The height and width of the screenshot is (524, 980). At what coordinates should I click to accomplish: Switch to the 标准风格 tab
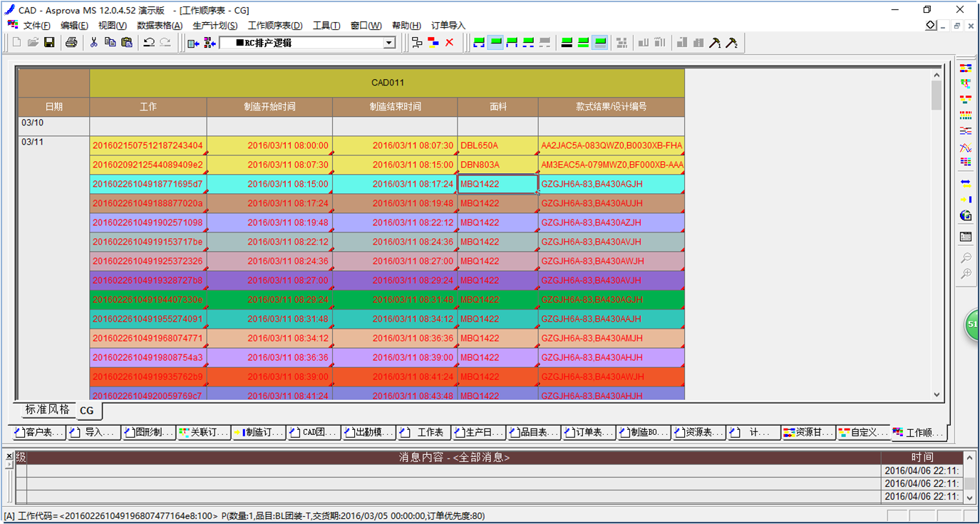coord(48,410)
